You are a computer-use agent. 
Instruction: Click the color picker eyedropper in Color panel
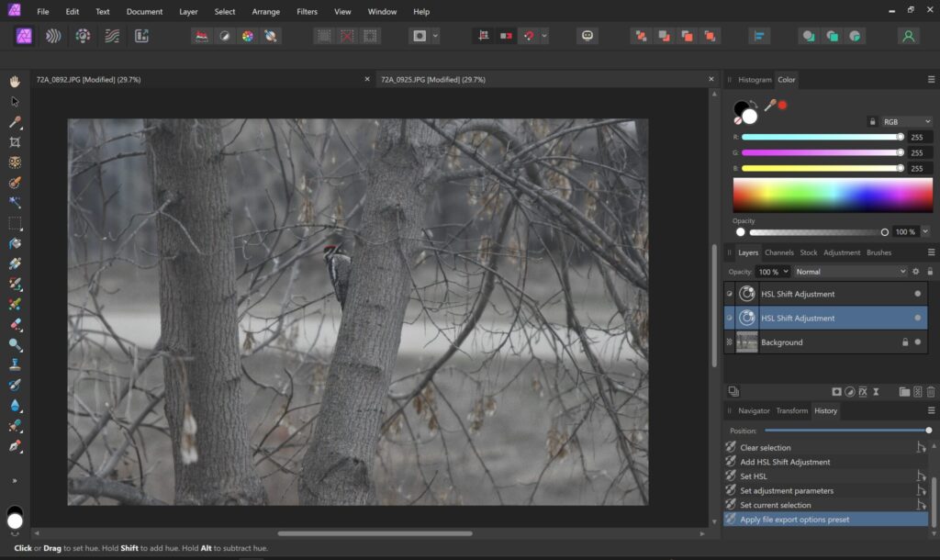(769, 106)
